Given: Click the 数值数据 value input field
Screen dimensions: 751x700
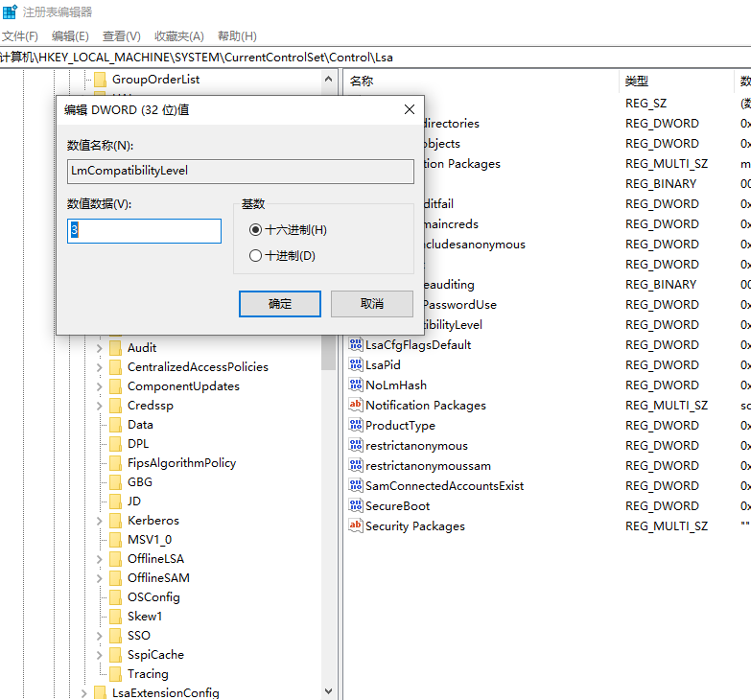Looking at the screenshot, I should 144,231.
